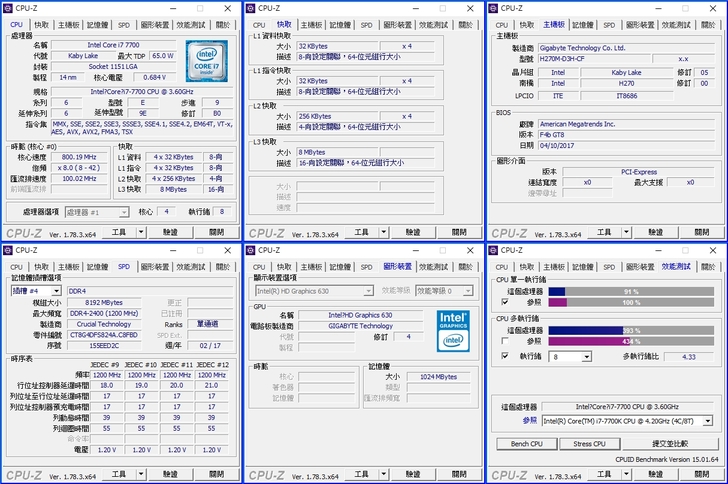This screenshot has width=728, height=484.
Task: Switch to the SPD tab in the 主機板 tab window
Action: [x=609, y=25]
